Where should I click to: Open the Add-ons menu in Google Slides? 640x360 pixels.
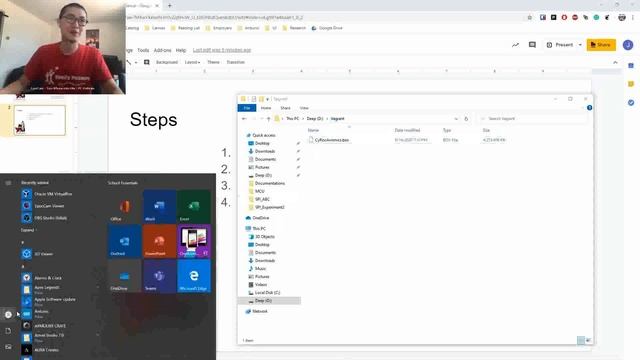click(x=162, y=50)
